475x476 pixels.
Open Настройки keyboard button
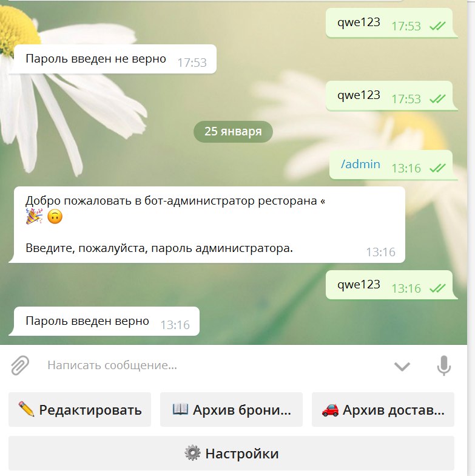click(232, 453)
